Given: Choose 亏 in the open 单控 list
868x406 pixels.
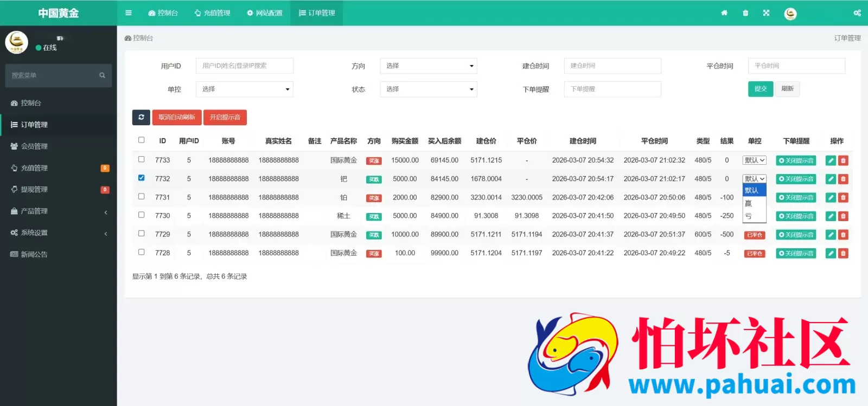Looking at the screenshot, I should pos(754,216).
